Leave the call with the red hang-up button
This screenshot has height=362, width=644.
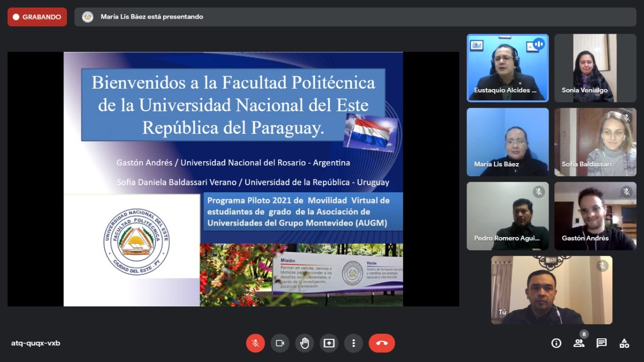tap(382, 343)
